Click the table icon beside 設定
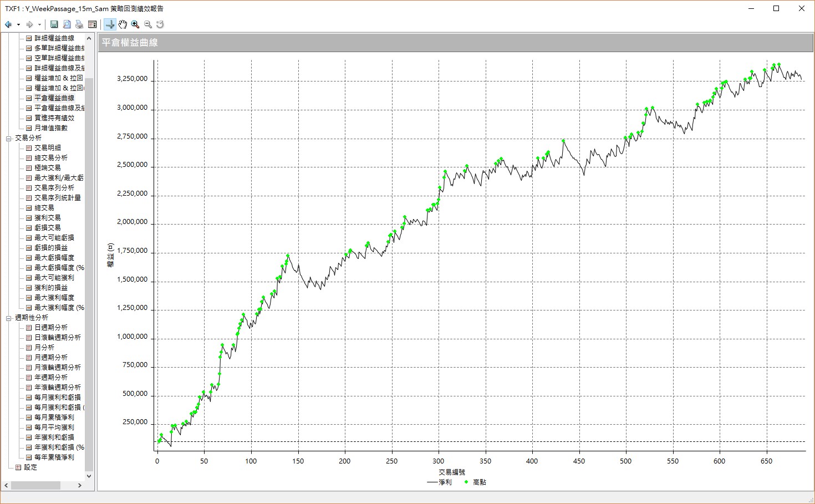 18,467
